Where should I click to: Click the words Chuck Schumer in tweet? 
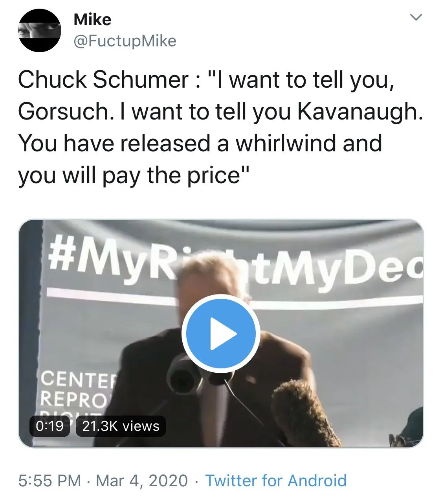103,80
